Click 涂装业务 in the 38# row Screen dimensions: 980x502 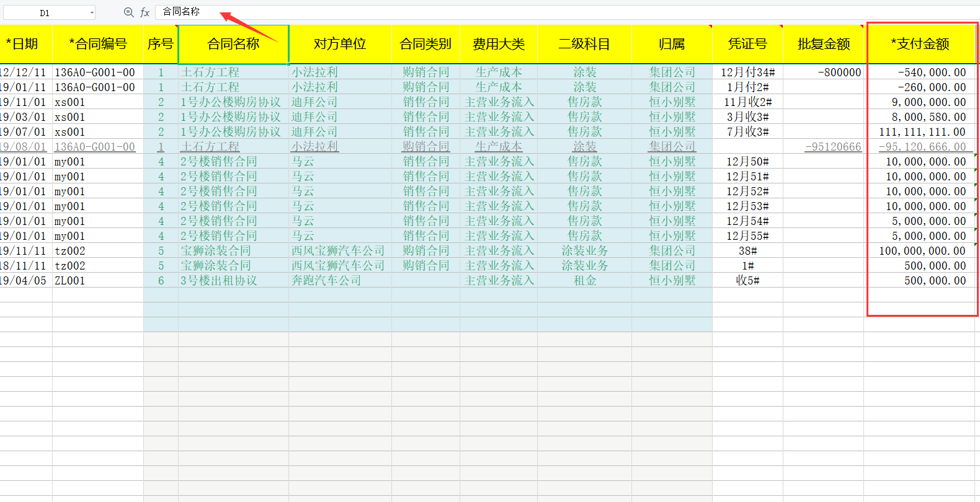584,251
